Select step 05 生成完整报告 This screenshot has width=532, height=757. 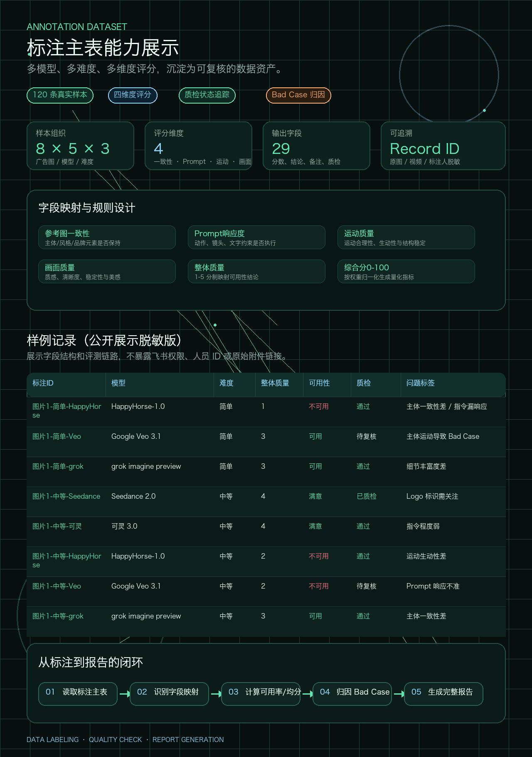tap(444, 694)
